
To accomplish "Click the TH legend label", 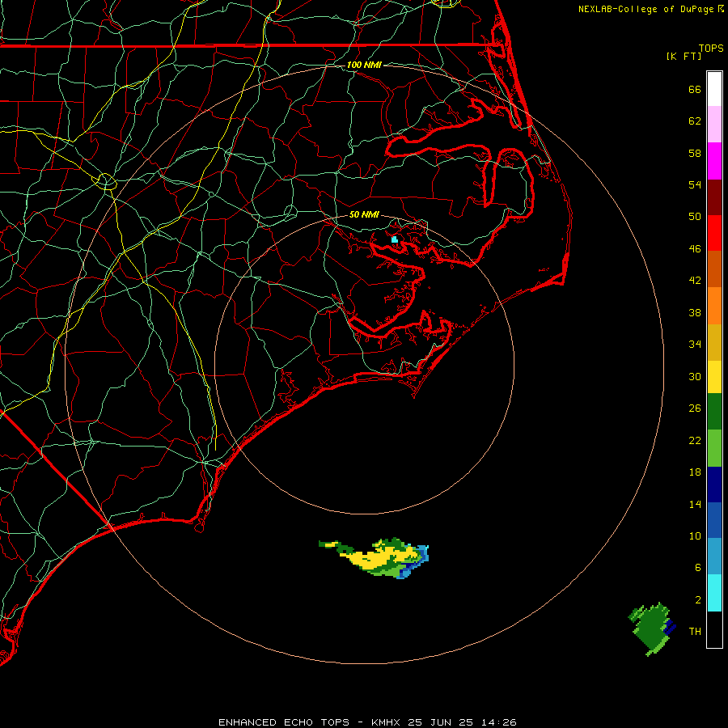I will coord(695,631).
